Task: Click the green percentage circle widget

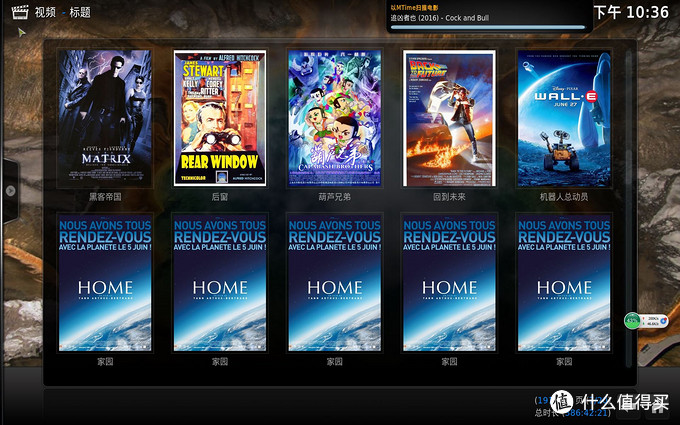Action: pos(632,321)
